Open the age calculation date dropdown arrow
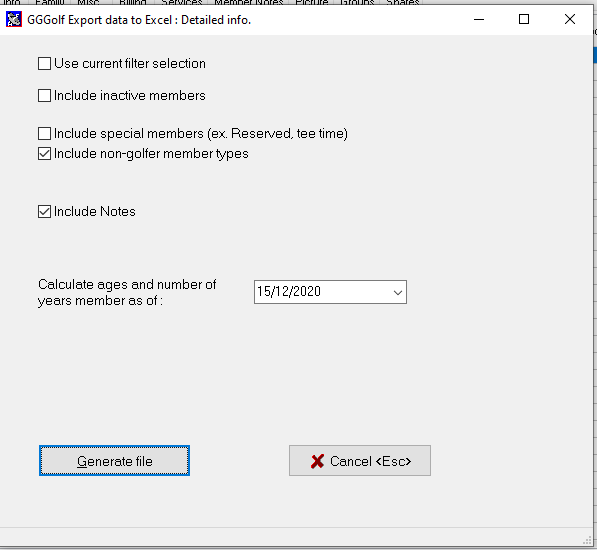Image resolution: width=597 pixels, height=550 pixels. click(398, 292)
